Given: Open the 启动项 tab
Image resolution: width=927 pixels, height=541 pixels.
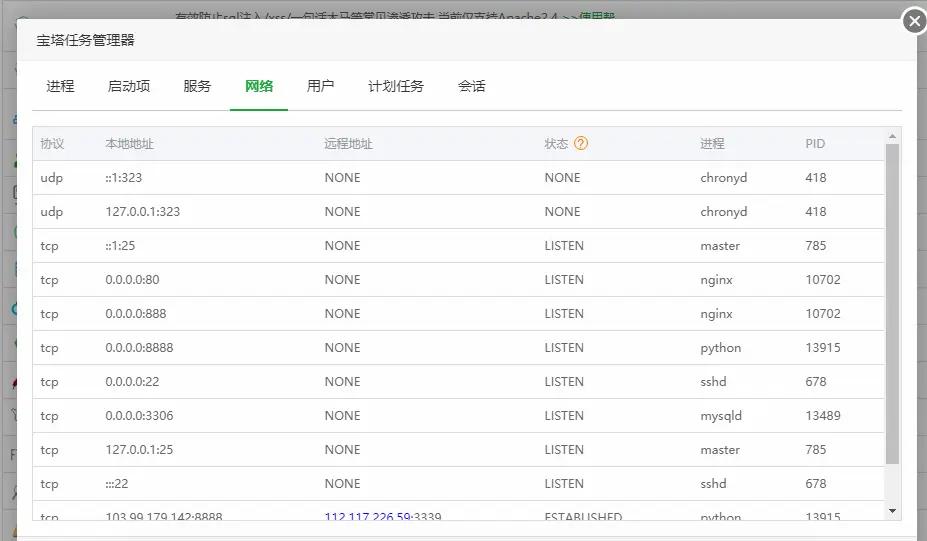Looking at the screenshot, I should click(129, 86).
